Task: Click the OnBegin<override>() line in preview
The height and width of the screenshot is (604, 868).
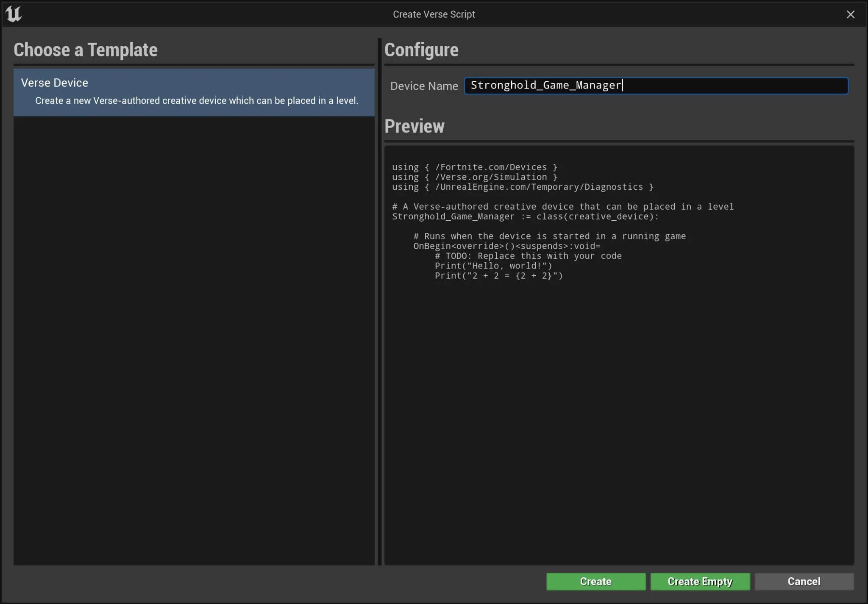Action: point(507,246)
